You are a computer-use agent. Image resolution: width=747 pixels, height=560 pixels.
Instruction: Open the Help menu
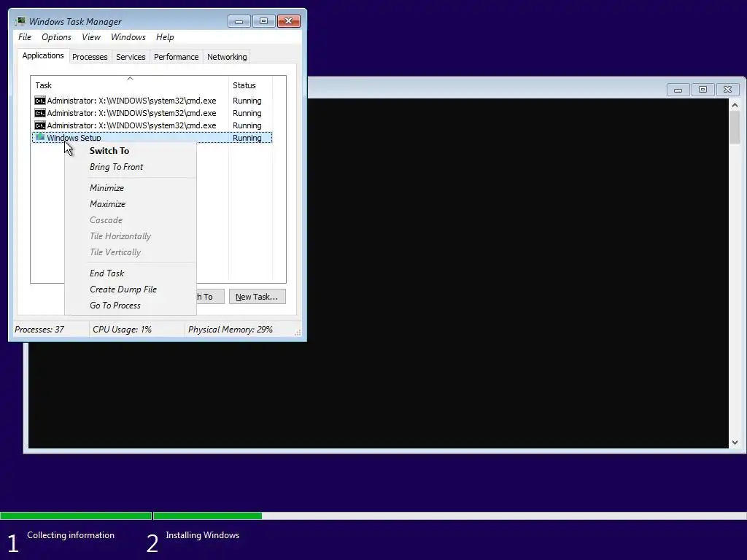(165, 37)
